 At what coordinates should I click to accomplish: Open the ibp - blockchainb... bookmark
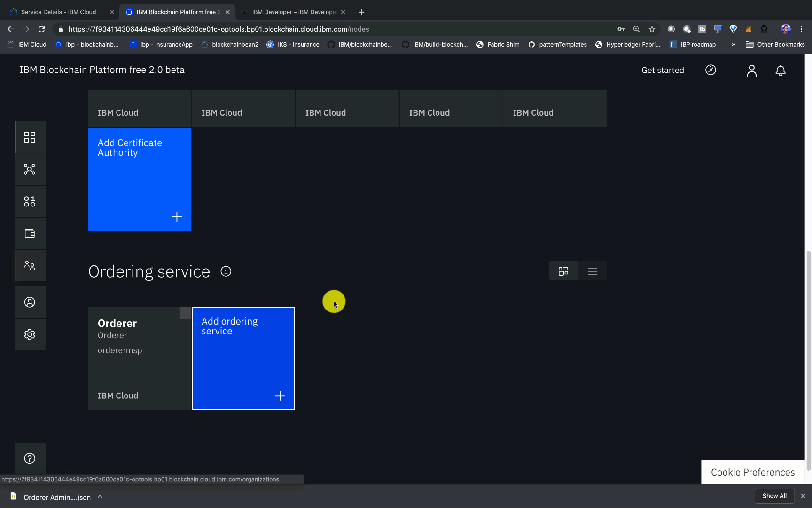(x=86, y=45)
